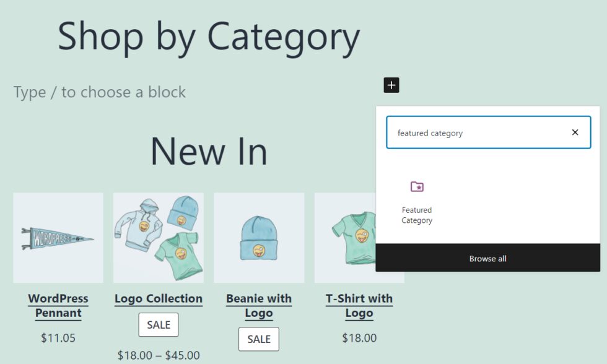Click the Logo Collection product image
The image size is (607, 364).
pos(158,238)
